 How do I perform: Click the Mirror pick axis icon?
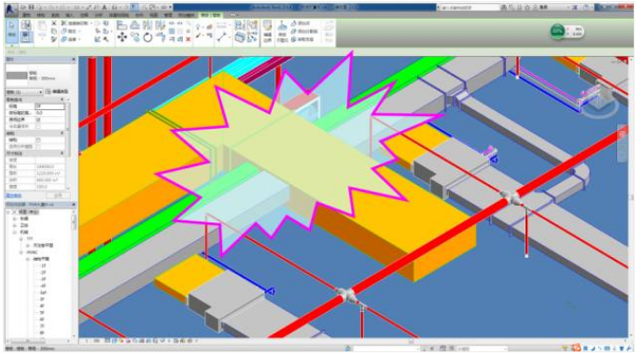[147, 25]
